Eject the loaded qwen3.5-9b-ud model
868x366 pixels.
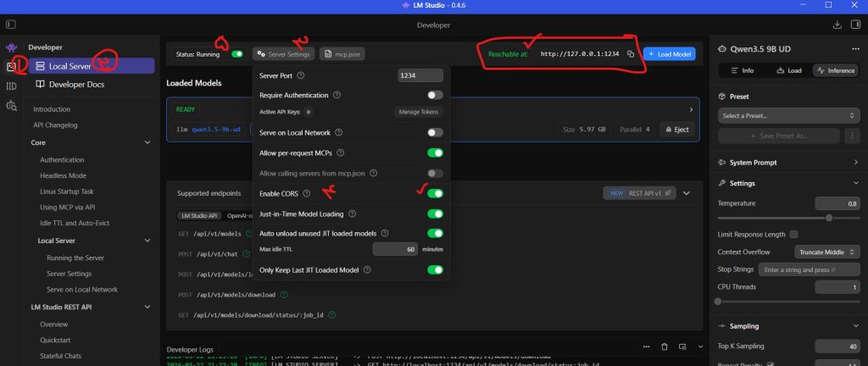click(676, 129)
